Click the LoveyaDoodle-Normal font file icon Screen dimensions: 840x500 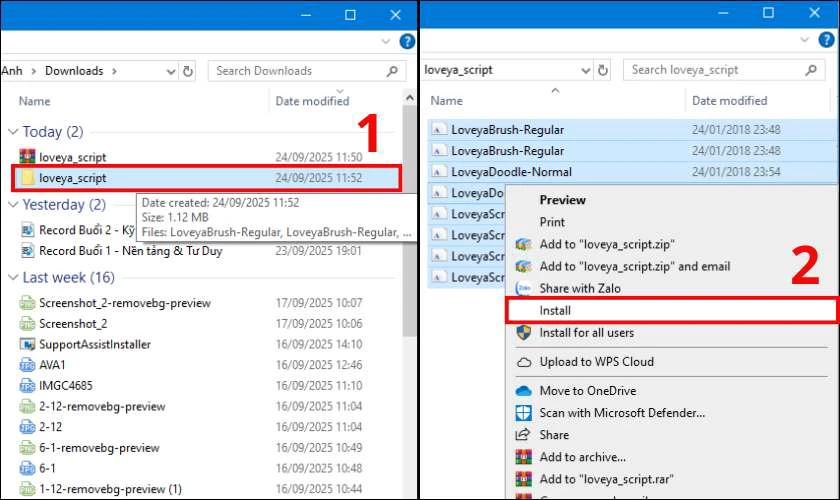point(439,171)
